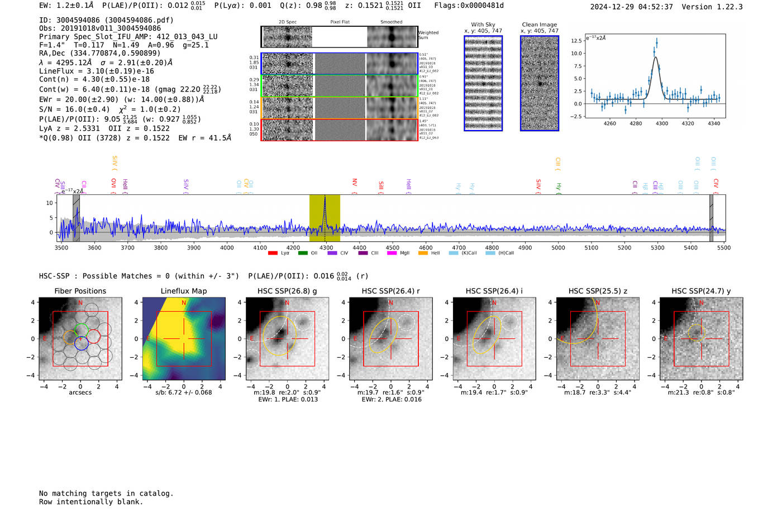782x532 pixels.
Task: Click the Primary Spec_Slot_IFU_AMP line
Action: (128, 37)
